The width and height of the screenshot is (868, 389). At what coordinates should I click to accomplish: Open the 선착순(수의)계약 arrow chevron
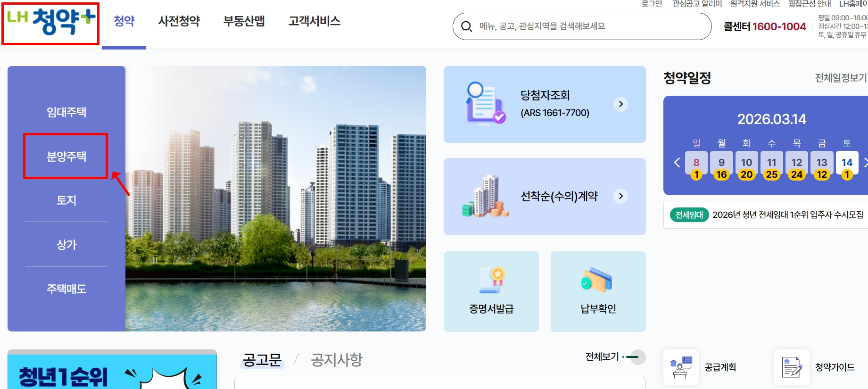click(621, 196)
